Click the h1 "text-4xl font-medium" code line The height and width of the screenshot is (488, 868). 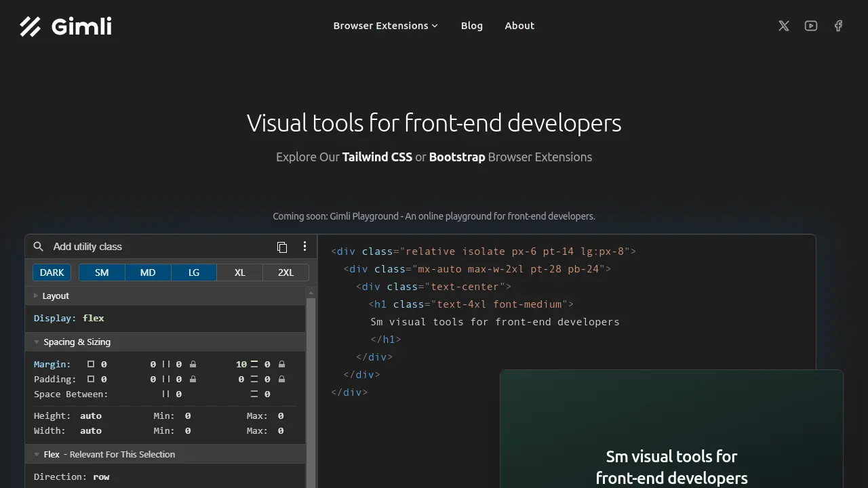click(x=471, y=304)
